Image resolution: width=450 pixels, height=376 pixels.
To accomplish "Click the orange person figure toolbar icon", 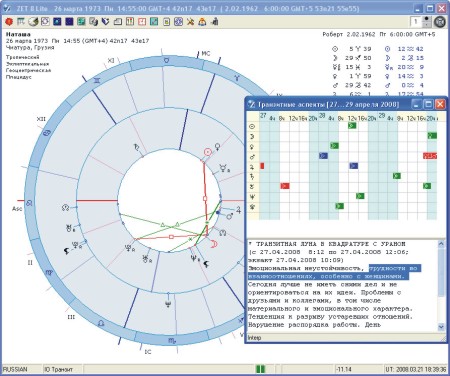I will point(202,22).
